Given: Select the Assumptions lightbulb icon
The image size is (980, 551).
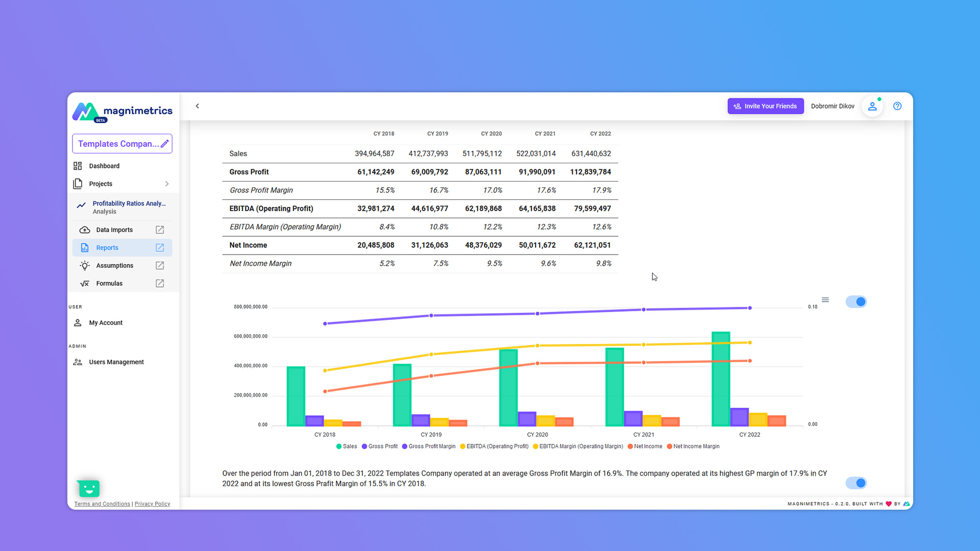Looking at the screenshot, I should [x=85, y=265].
